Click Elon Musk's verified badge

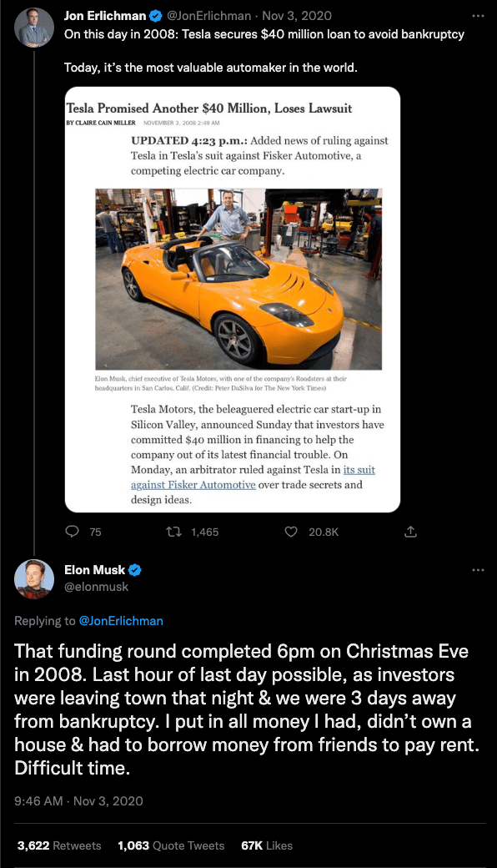click(135, 569)
